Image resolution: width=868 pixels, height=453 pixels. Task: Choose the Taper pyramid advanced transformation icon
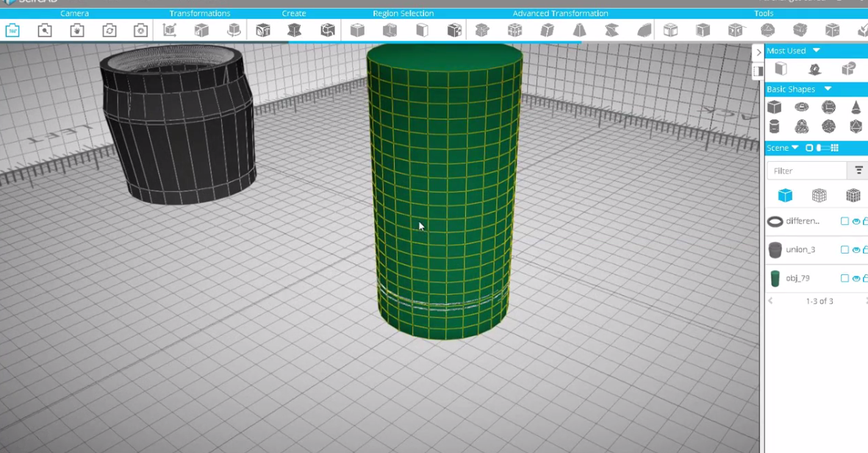(579, 30)
